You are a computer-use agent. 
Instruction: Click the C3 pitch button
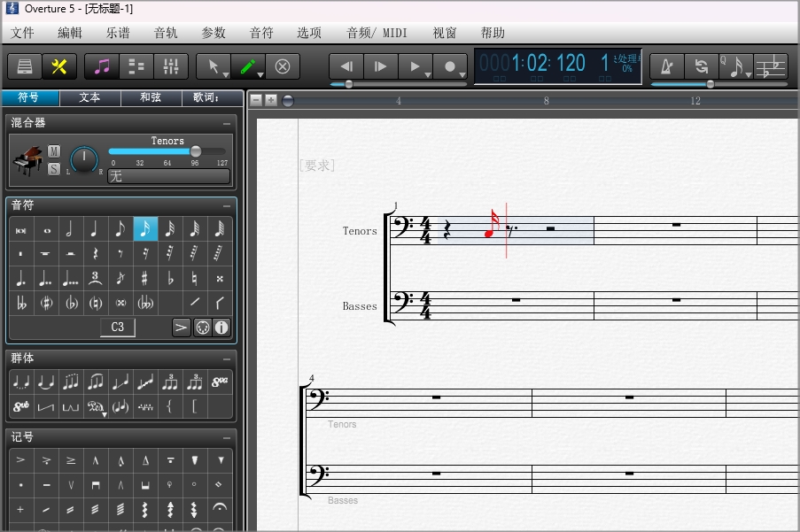point(118,327)
